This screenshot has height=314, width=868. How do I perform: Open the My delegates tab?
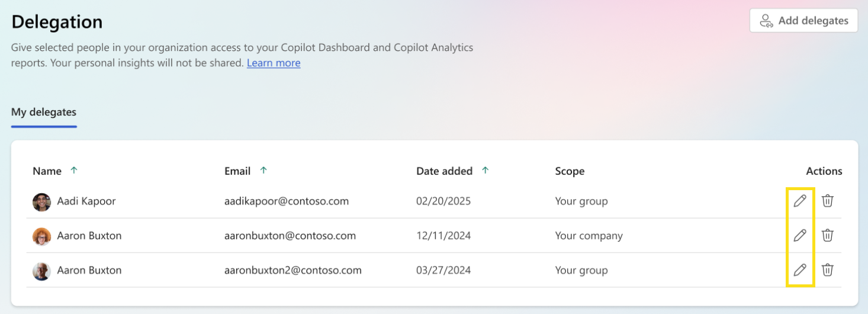coord(44,112)
